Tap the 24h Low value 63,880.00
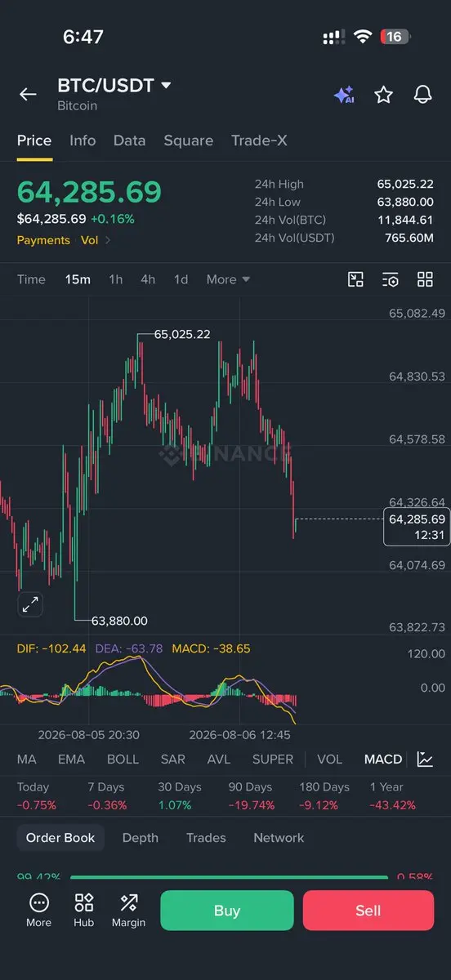 [405, 203]
